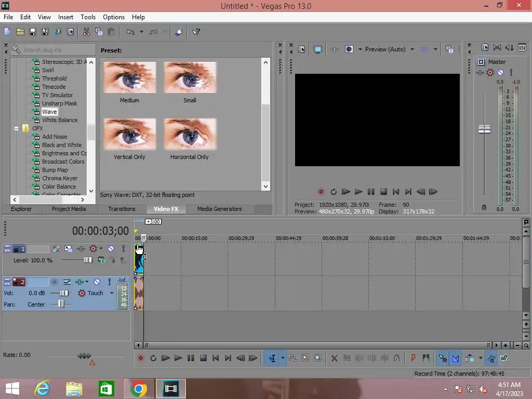Select the Normal Edit tool
The height and width of the screenshot is (399, 532).
(x=272, y=358)
